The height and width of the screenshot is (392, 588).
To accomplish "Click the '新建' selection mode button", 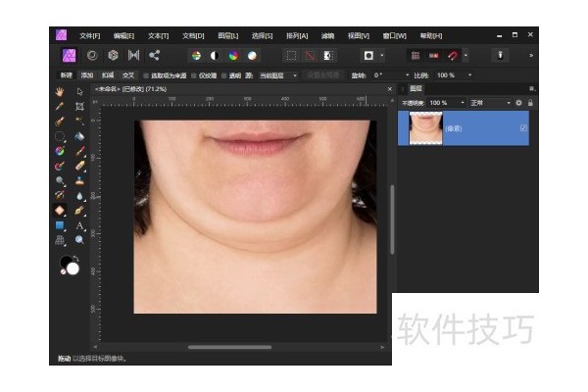I will [67, 75].
